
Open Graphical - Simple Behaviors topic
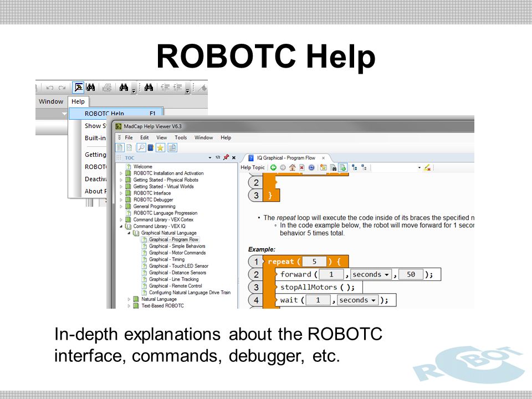pyautogui.click(x=177, y=246)
